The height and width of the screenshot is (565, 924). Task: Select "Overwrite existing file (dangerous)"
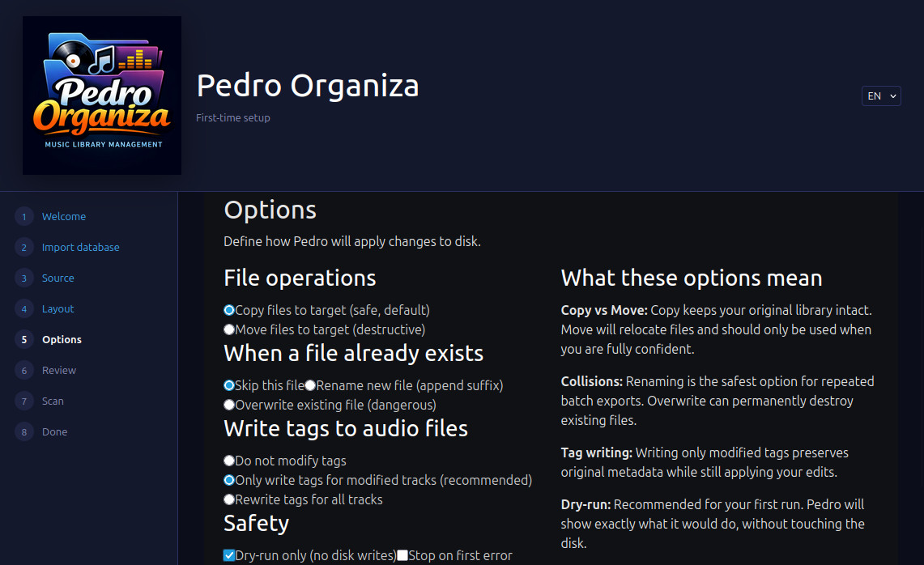(x=228, y=404)
